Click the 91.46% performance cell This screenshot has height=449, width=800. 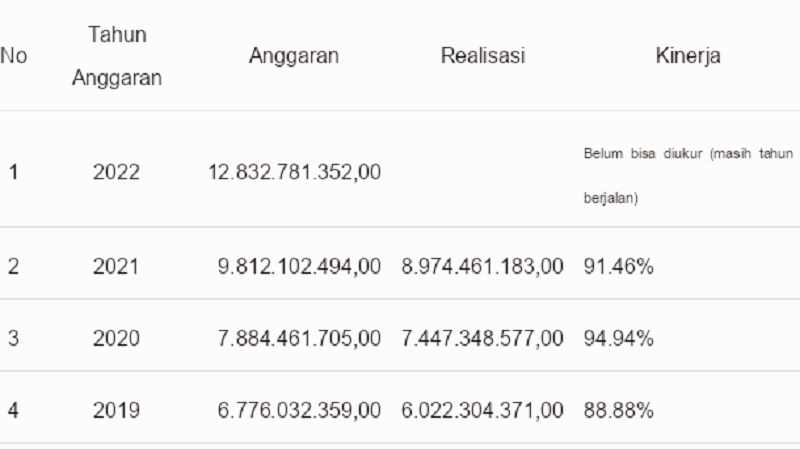click(x=618, y=266)
